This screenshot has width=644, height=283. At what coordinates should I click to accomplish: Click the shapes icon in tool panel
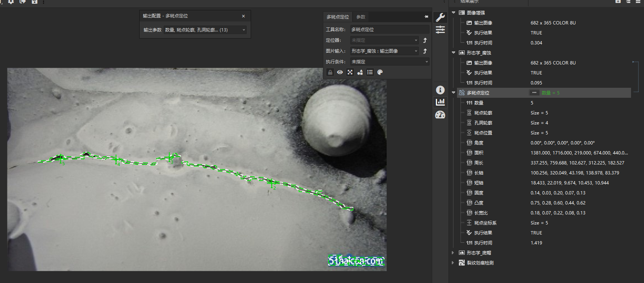tap(360, 72)
